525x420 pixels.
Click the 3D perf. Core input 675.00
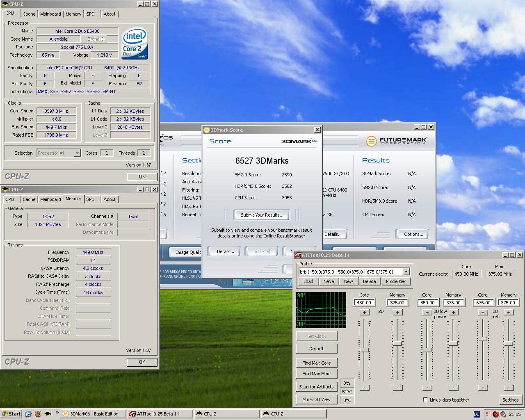click(483, 303)
